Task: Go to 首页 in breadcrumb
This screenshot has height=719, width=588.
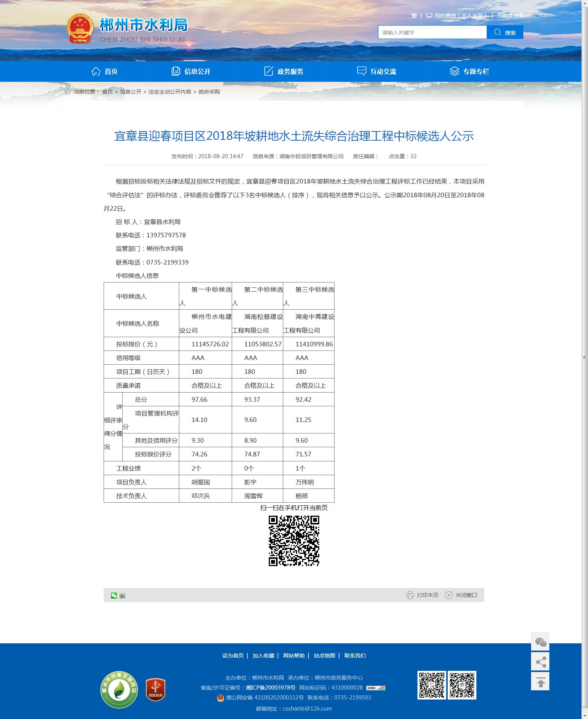Action: tap(107, 92)
